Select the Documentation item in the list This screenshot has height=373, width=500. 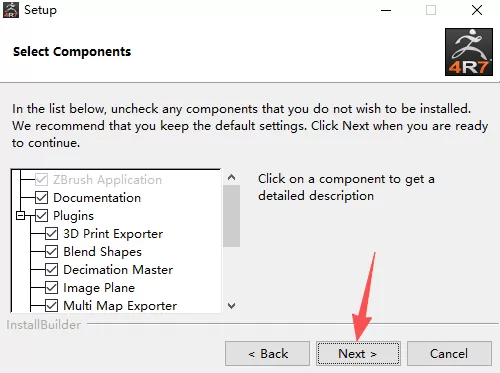pos(97,198)
